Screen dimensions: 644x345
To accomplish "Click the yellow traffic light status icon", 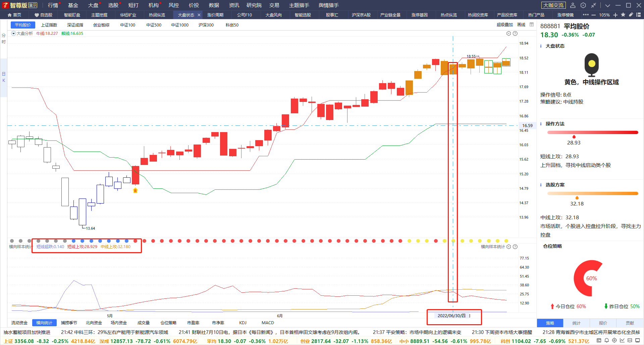I will [592, 65].
